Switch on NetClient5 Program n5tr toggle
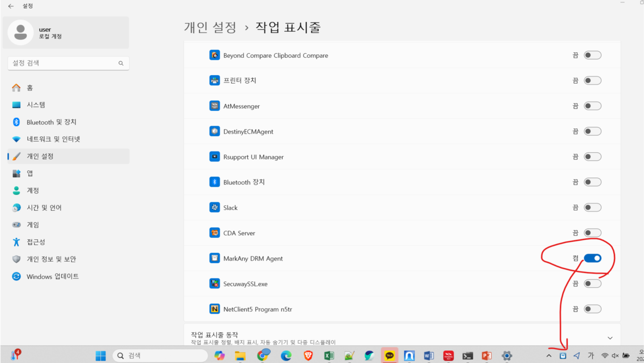644x363 pixels. [x=592, y=309]
